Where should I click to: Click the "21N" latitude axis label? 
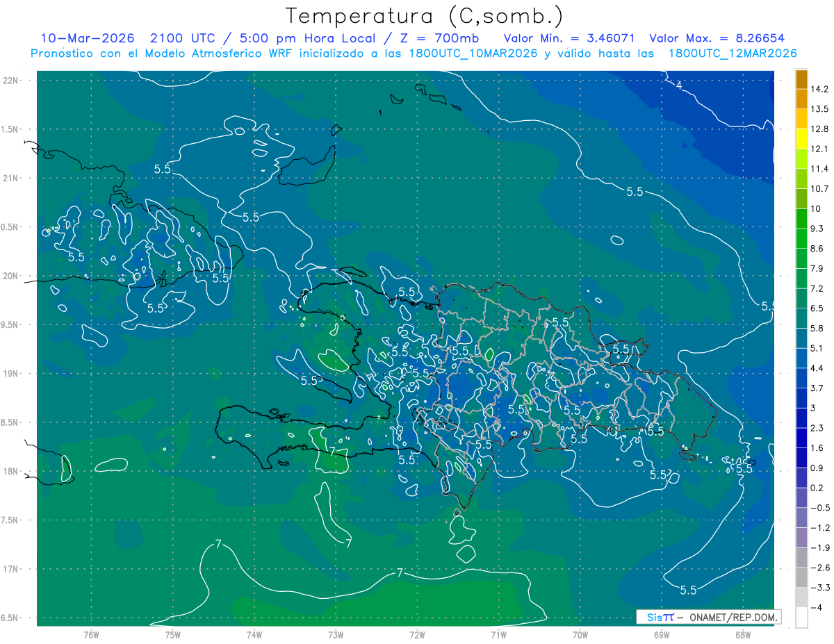(x=10, y=179)
